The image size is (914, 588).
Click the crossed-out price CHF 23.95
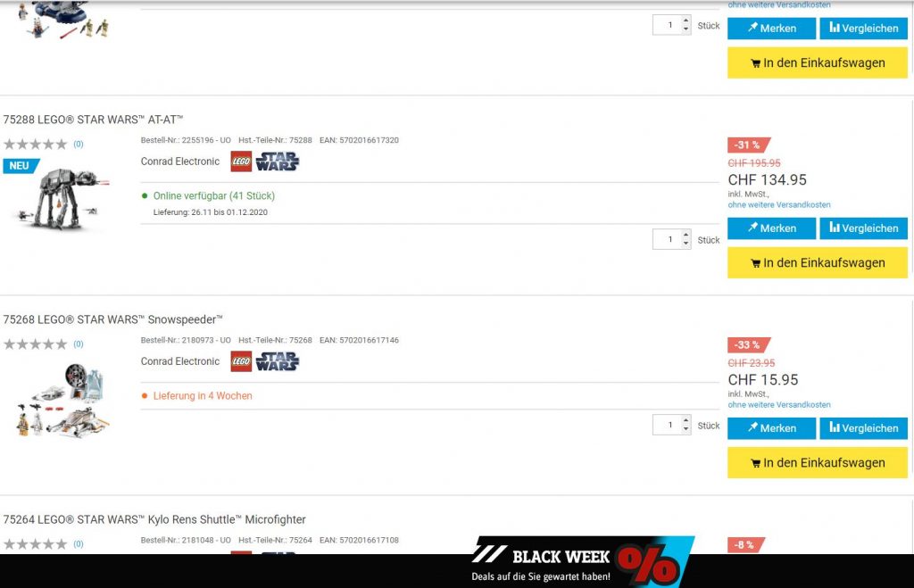click(x=752, y=363)
